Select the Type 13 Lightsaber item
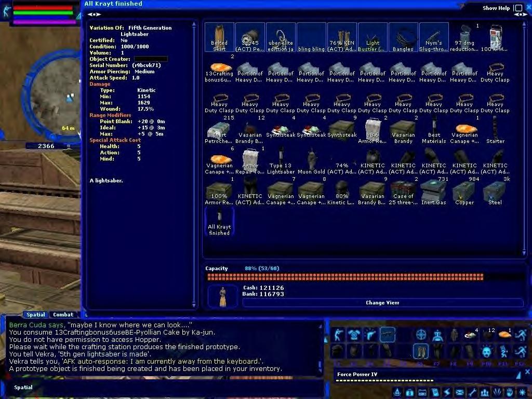Image resolution: width=532 pixels, height=399 pixels. (x=281, y=160)
